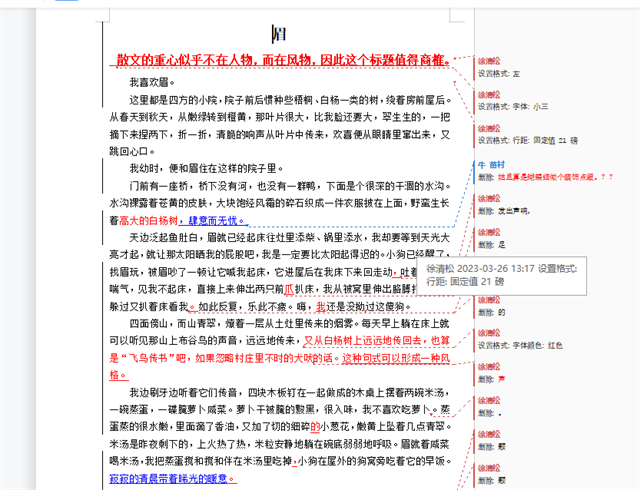Click the text "乐此不疲。" in the paragraph

click(270, 307)
